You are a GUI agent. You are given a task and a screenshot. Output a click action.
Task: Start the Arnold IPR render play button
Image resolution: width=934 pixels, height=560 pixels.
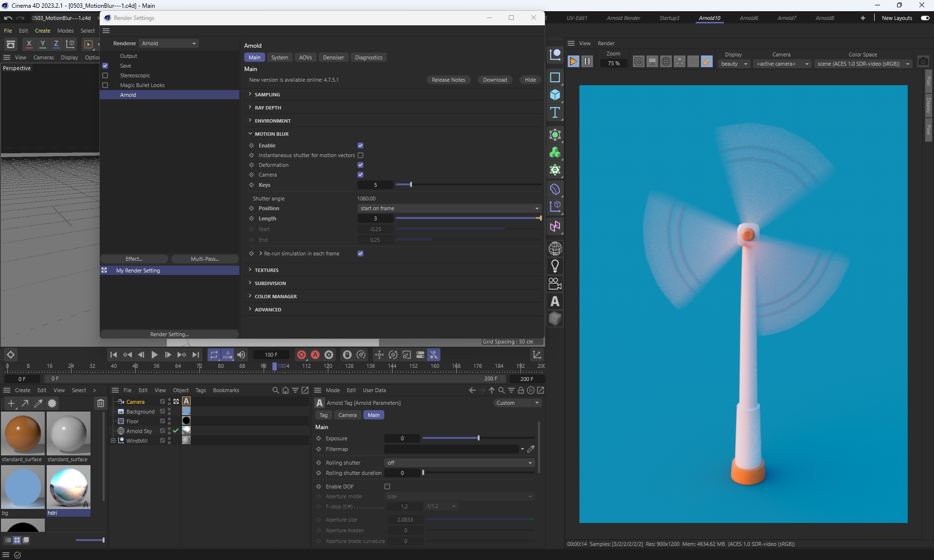point(574,61)
